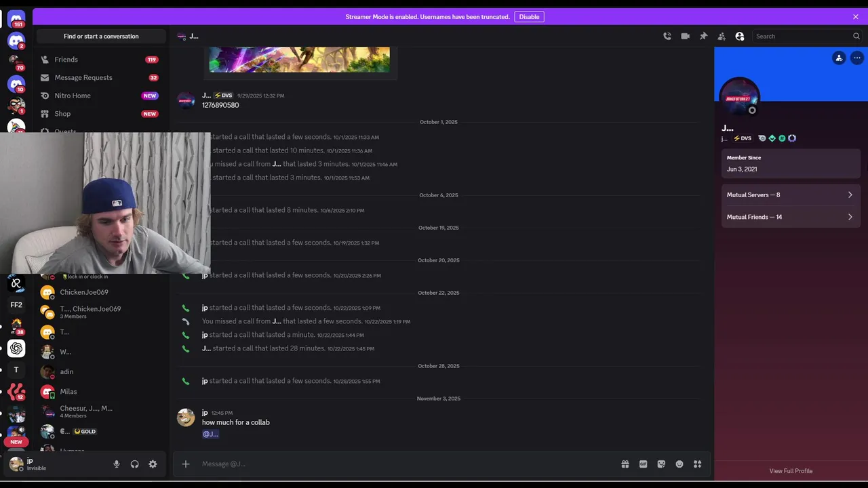Click the message input field
This screenshot has width=868, height=488.
tap(407, 464)
